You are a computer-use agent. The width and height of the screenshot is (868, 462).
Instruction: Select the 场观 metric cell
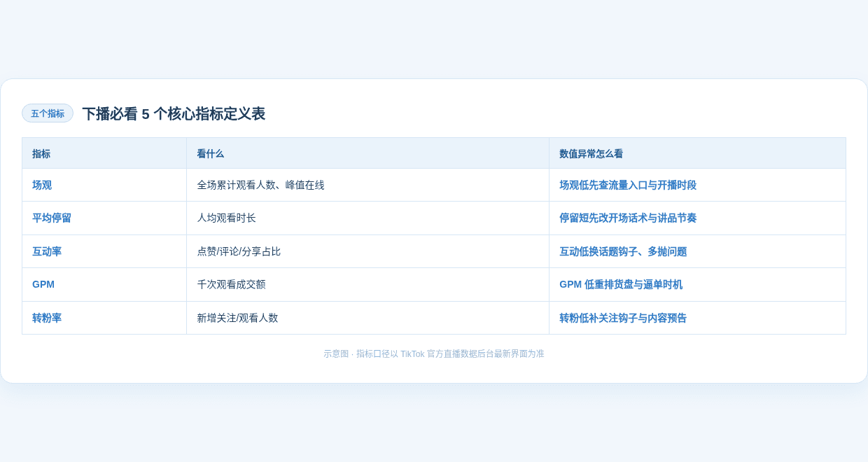(104, 185)
